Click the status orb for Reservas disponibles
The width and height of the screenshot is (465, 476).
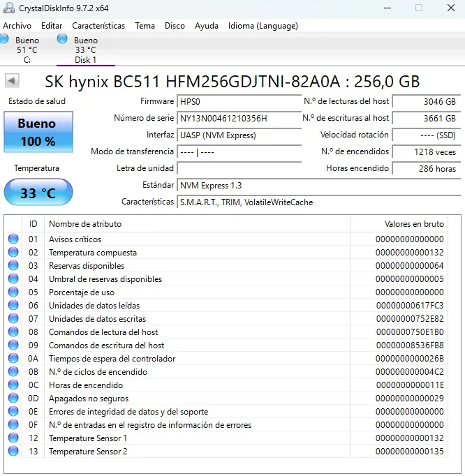click(13, 266)
